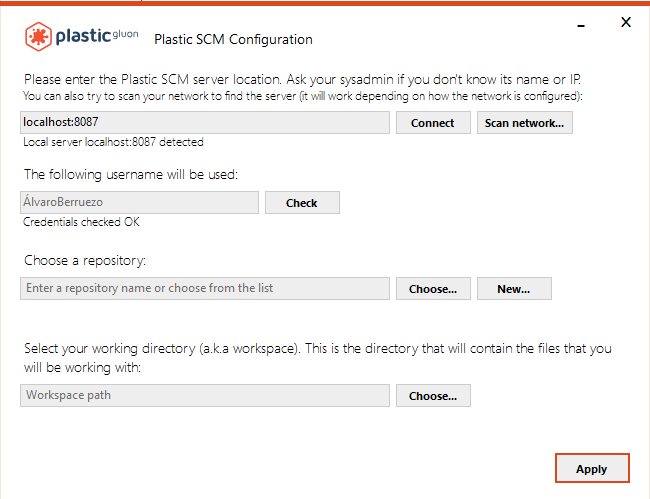650x499 pixels.
Task: Click the Plastic SCM Configuration title
Action: pos(233,40)
